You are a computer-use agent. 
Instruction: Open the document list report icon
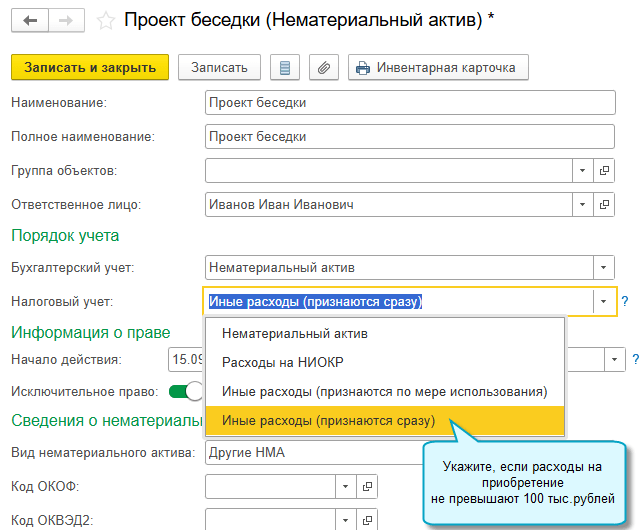(x=286, y=68)
